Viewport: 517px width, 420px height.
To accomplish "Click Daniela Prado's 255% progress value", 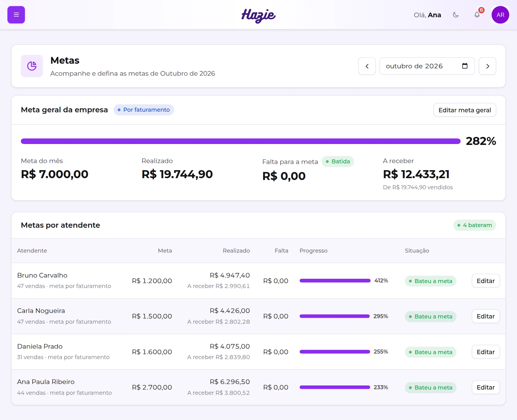I will point(381,352).
